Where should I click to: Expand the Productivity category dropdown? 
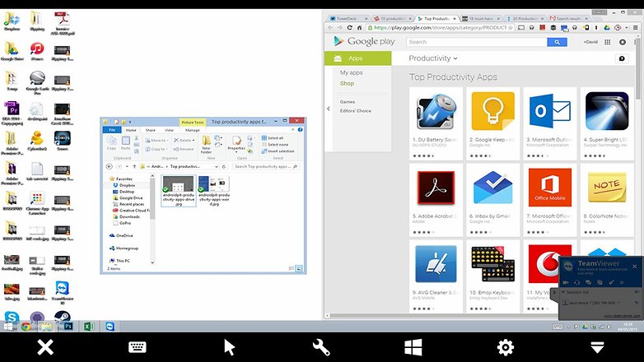(433, 58)
